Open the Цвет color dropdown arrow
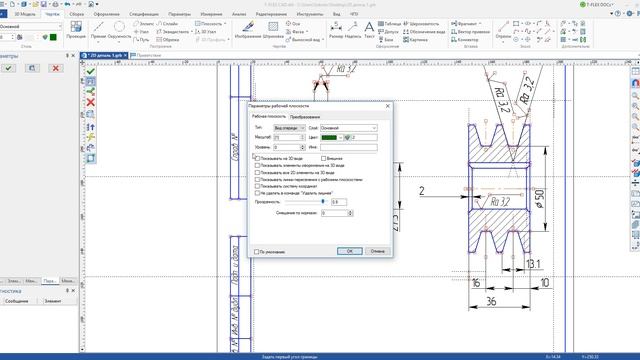 click(340, 138)
